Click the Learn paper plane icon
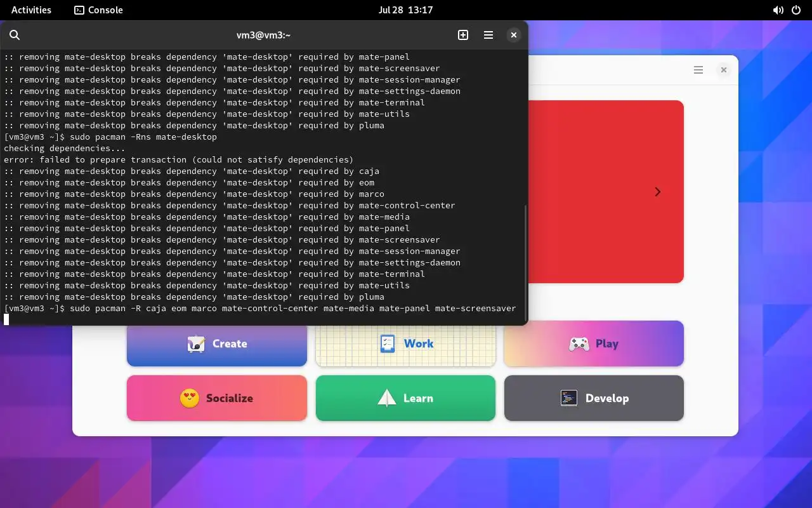Viewport: 812px width, 508px height. point(387,398)
